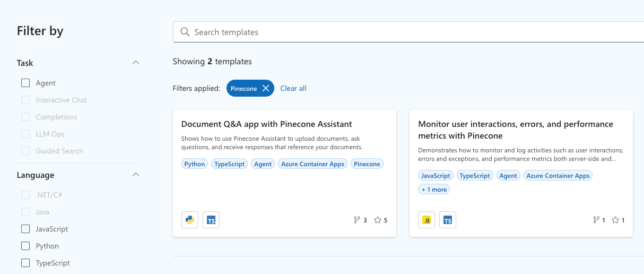Check the Completions checkbox
Screen dimensions: 644x274
click(x=25, y=117)
